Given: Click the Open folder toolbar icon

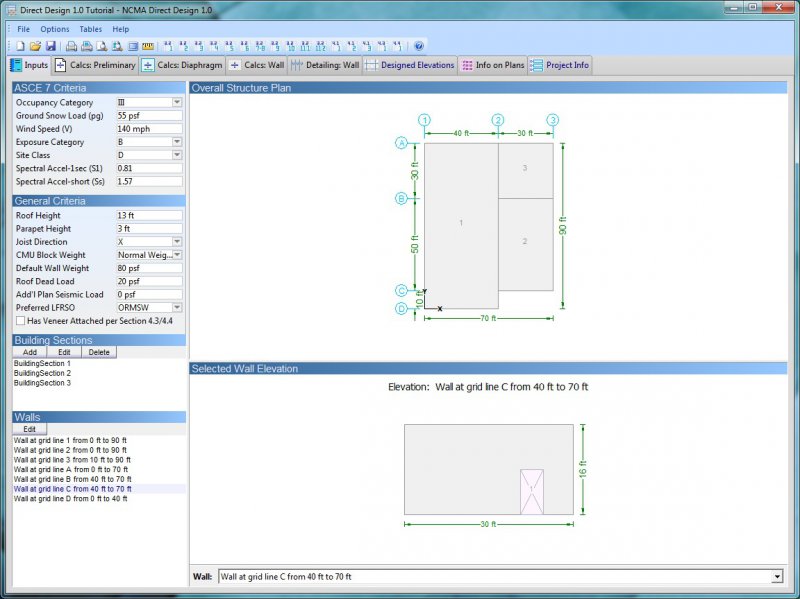Looking at the screenshot, I should coord(35,46).
